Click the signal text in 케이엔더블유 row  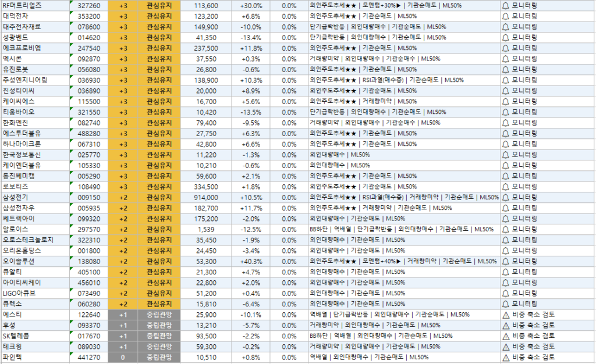(x=339, y=165)
